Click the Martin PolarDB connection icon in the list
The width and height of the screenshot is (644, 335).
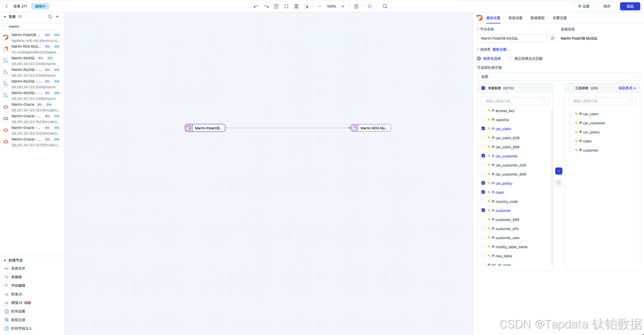coord(6,37)
